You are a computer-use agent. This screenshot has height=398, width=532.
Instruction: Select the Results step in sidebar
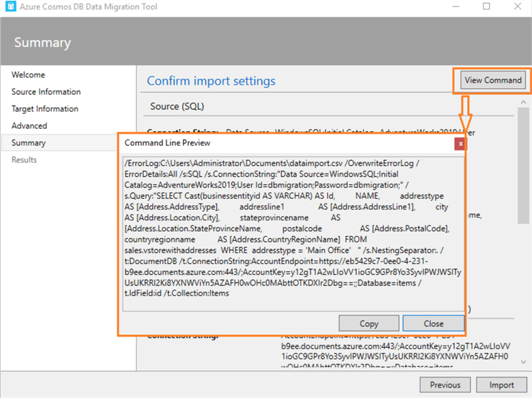24,160
